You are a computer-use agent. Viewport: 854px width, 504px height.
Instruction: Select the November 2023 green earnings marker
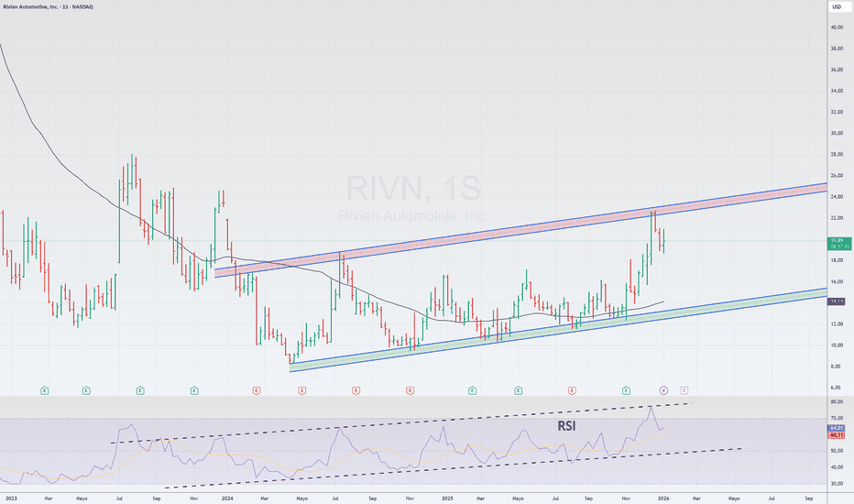(x=194, y=390)
